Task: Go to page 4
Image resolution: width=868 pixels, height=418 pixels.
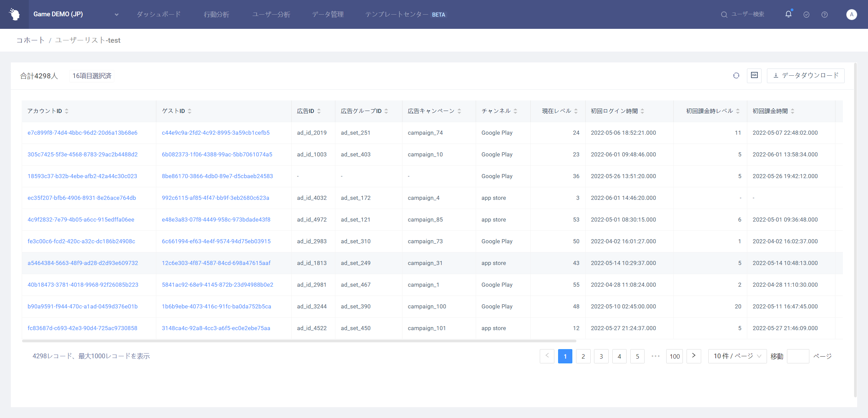Action: pos(619,356)
